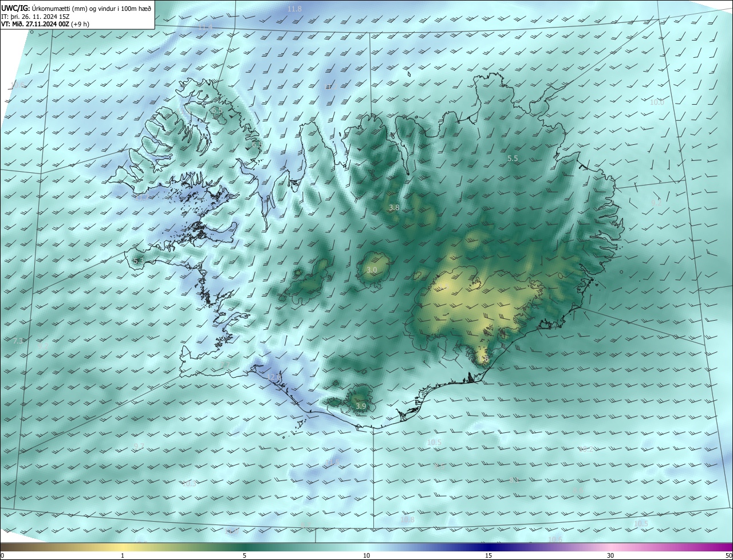Click the 9.7 value label
The width and height of the screenshot is (733, 560).
click(x=139, y=446)
